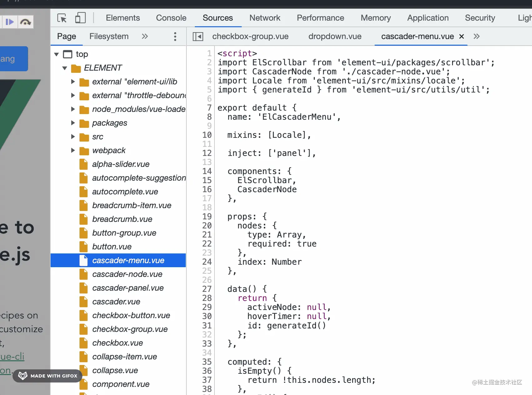Click the blue button on the webpage
The height and width of the screenshot is (395, 532).
coord(14,59)
